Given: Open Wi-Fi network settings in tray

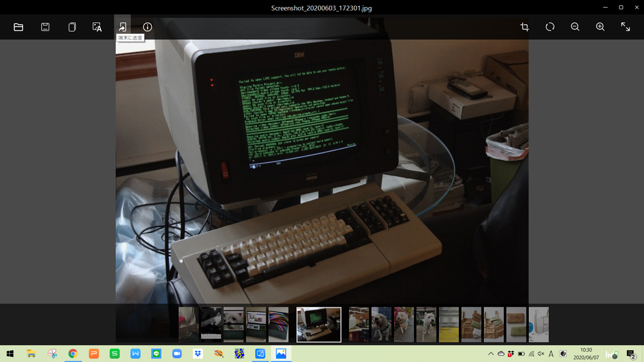Looking at the screenshot, I should tap(531, 354).
